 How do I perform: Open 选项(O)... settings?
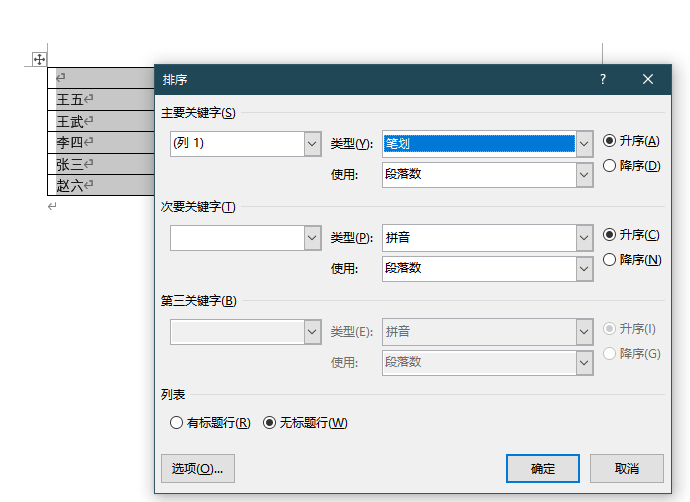tap(197, 468)
